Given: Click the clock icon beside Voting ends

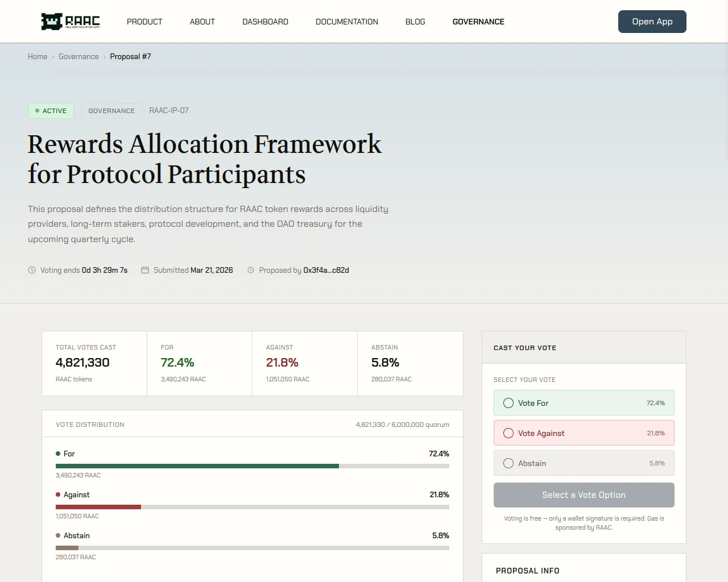Looking at the screenshot, I should click(32, 270).
